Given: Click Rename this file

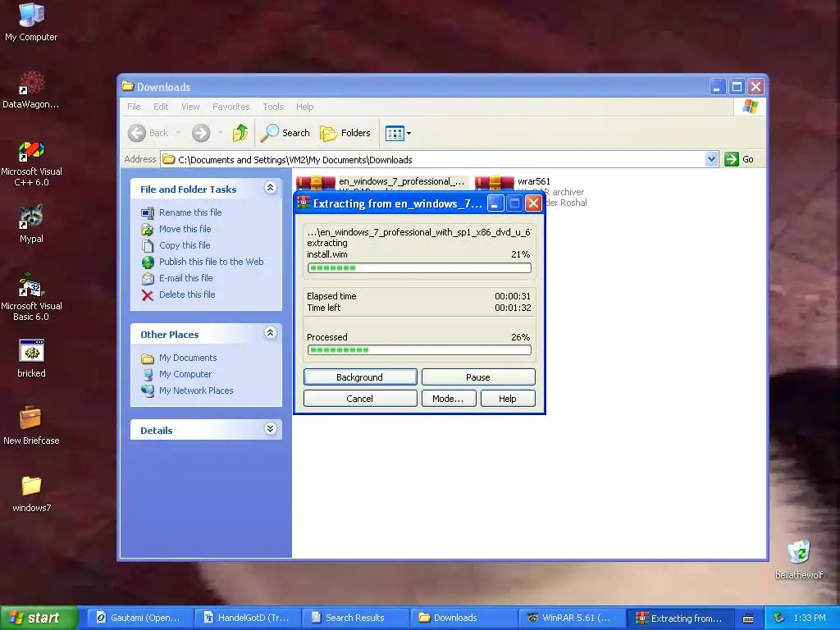Looking at the screenshot, I should pyautogui.click(x=181, y=212).
